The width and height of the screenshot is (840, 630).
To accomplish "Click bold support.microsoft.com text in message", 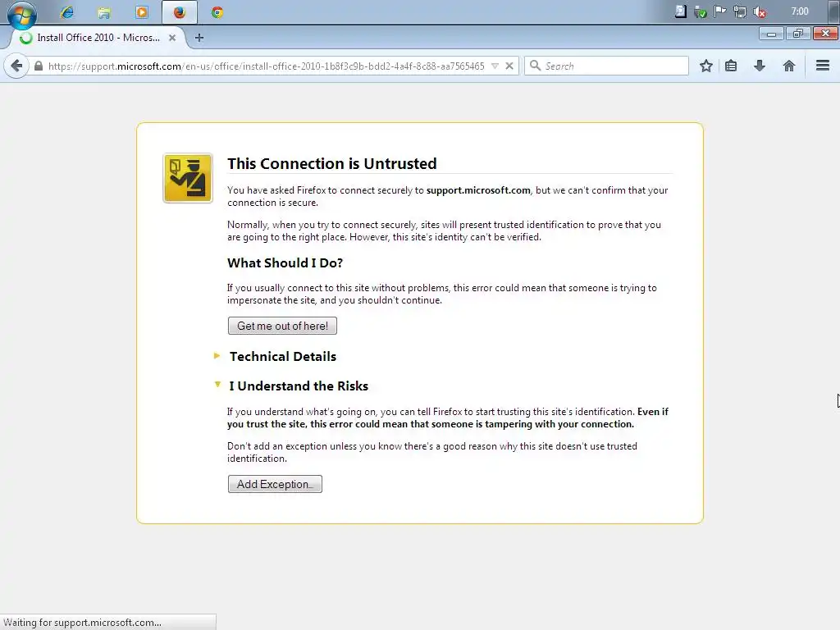I will [x=478, y=190].
